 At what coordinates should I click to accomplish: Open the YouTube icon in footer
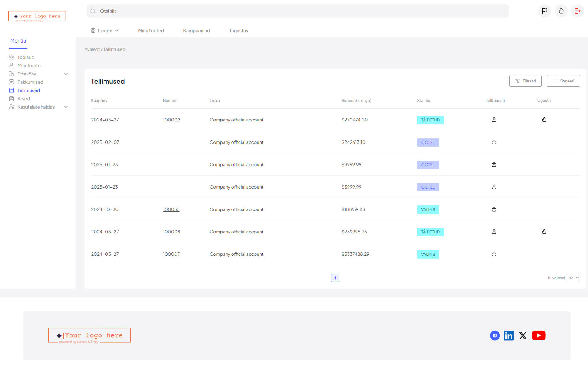[538, 335]
